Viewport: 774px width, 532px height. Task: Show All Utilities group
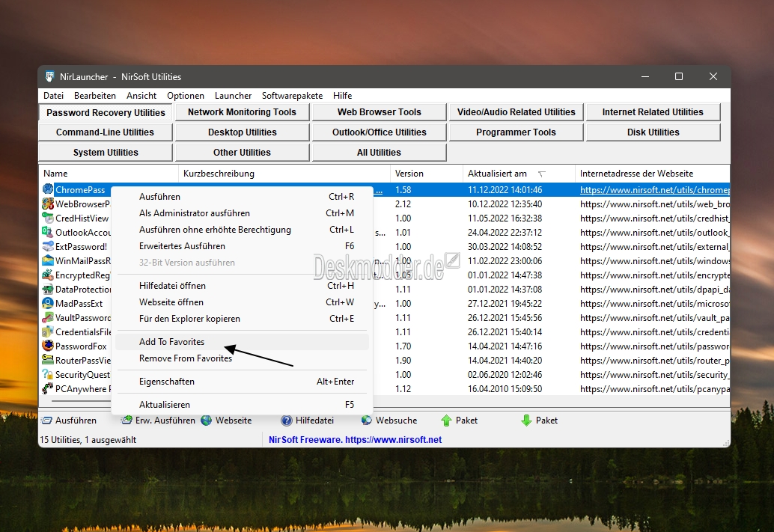[379, 153]
